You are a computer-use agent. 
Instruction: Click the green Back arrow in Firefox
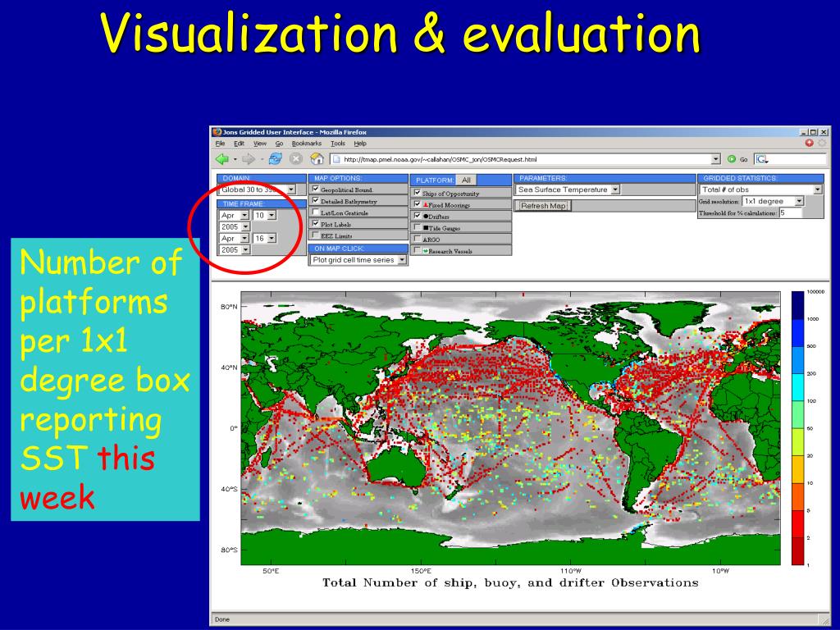tap(221, 159)
